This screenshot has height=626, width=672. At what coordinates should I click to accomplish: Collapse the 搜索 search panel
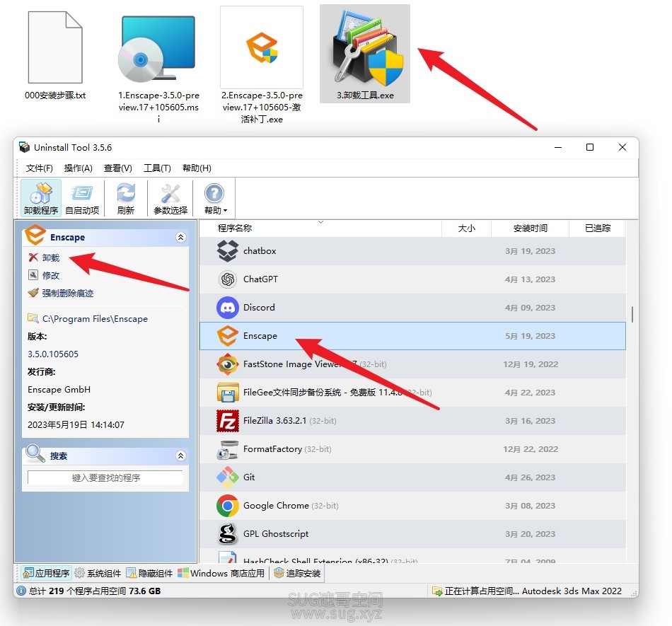click(181, 456)
